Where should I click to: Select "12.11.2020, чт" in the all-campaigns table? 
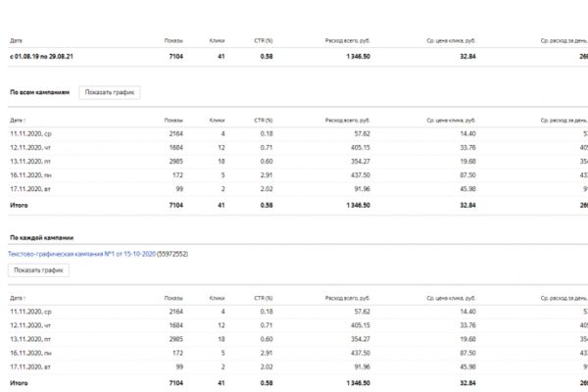coord(30,148)
